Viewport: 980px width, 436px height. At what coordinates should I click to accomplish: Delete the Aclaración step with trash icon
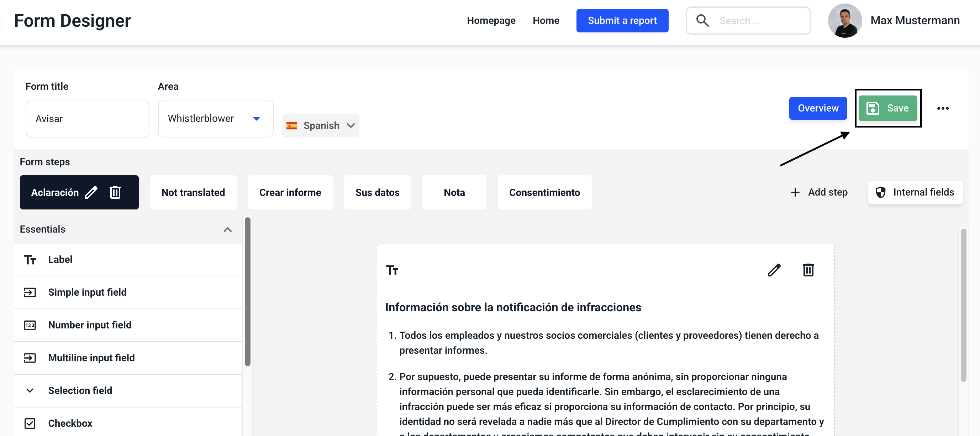coord(115,192)
